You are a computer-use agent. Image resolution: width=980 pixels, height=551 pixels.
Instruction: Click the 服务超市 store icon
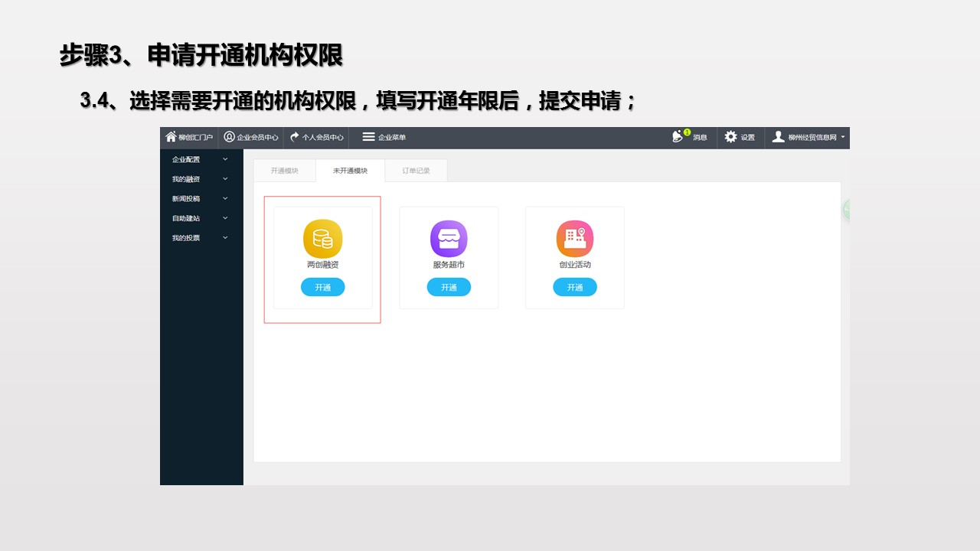[x=449, y=239]
